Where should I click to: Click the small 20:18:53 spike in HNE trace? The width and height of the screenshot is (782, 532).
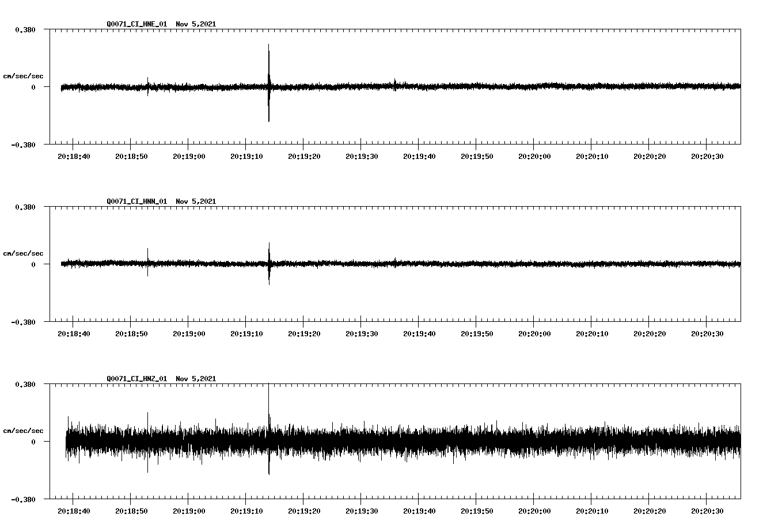pos(147,86)
